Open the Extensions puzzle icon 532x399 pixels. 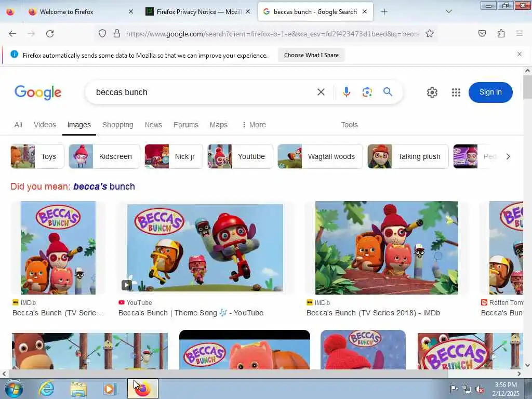[x=501, y=34]
